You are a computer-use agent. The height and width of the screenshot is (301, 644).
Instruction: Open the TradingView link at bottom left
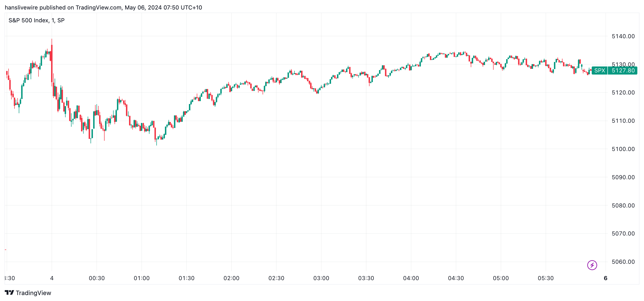coord(33,293)
